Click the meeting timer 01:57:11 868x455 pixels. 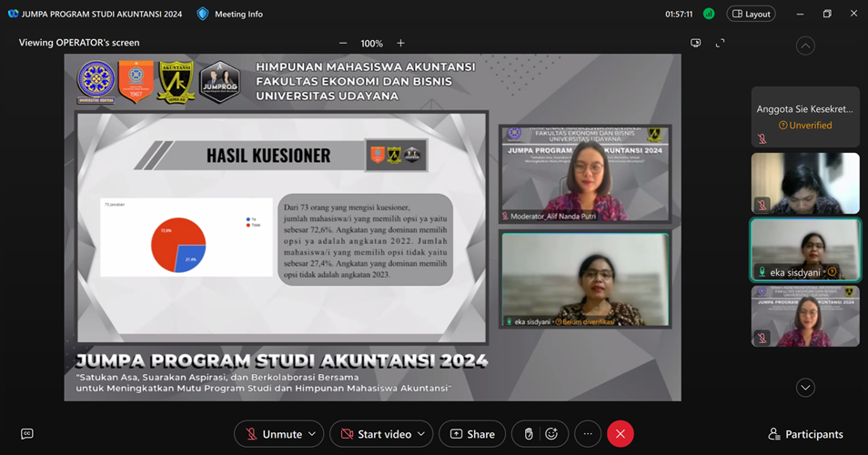coord(679,15)
